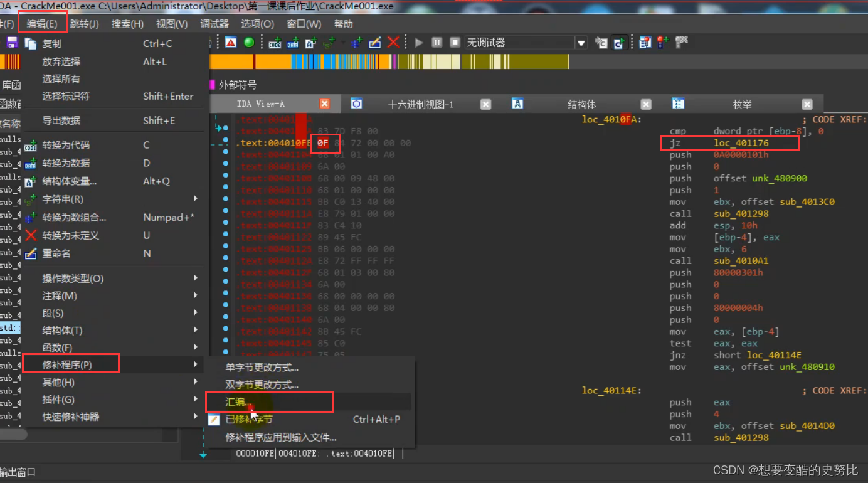Image resolution: width=868 pixels, height=483 pixels.
Task: Click loc_401176 in the jz instruction
Action: click(741, 143)
